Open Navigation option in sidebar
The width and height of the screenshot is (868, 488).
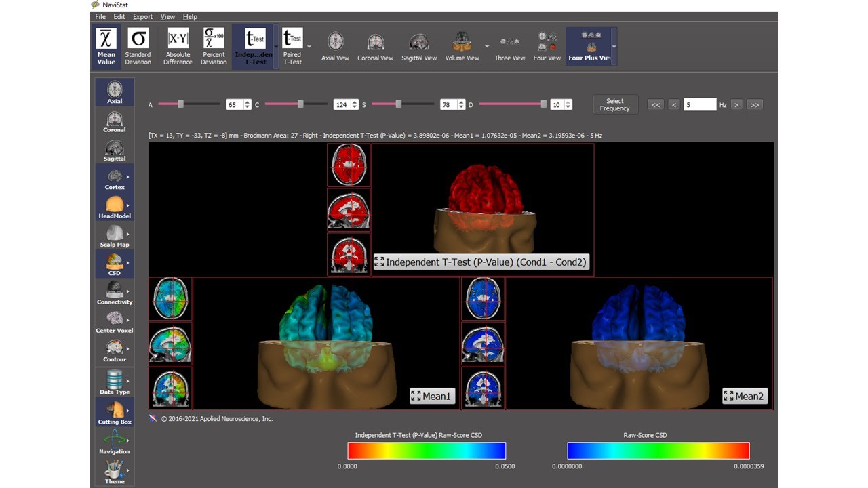coord(115,442)
